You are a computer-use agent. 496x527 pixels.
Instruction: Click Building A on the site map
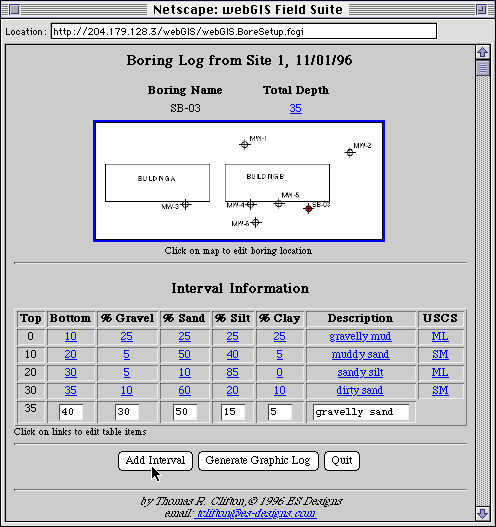[x=158, y=183]
